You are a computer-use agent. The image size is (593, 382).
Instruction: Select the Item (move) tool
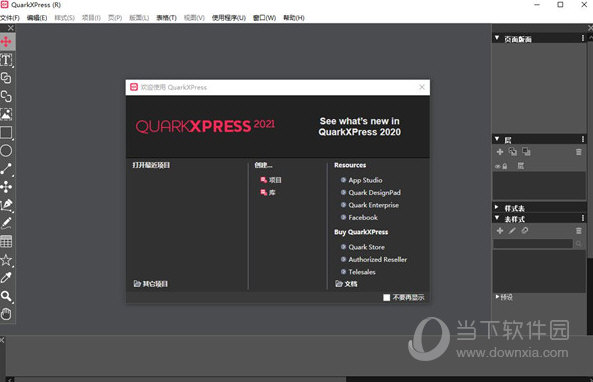pyautogui.click(x=6, y=41)
